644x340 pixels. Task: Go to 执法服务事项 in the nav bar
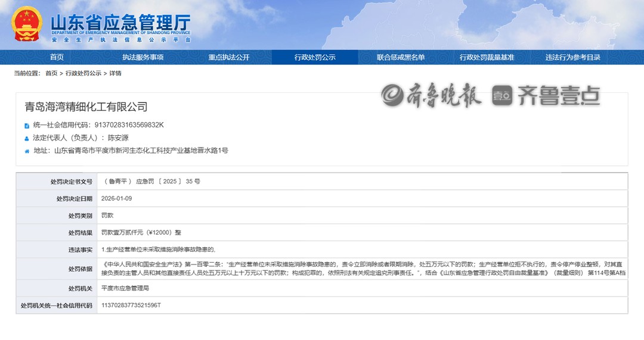[x=143, y=57]
